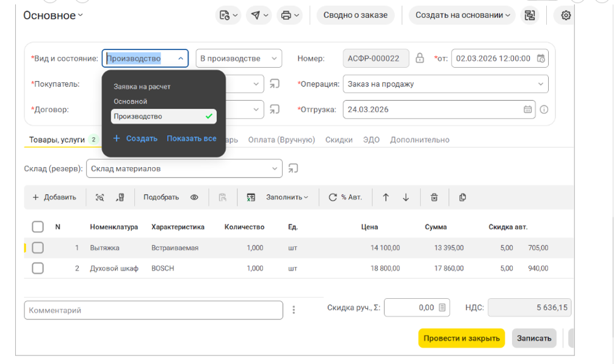Open the Покупатель record via open icon
The height and width of the screenshot is (364, 614).
275,84
